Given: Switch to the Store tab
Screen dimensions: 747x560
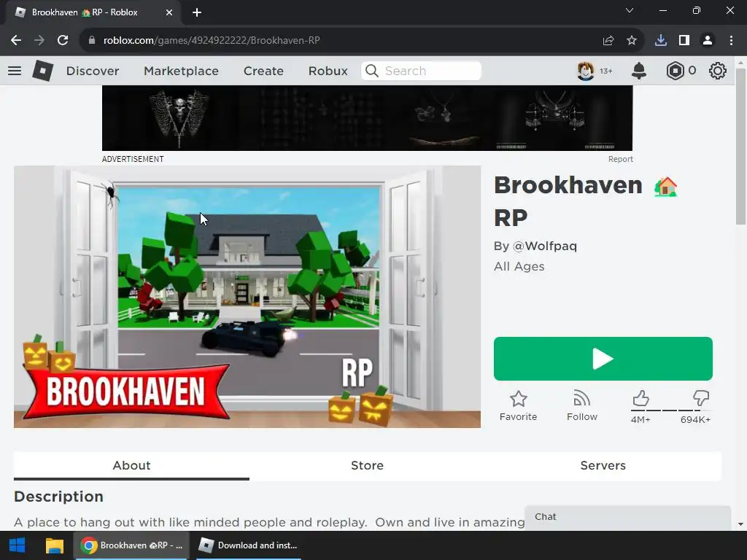Looking at the screenshot, I should point(368,465).
